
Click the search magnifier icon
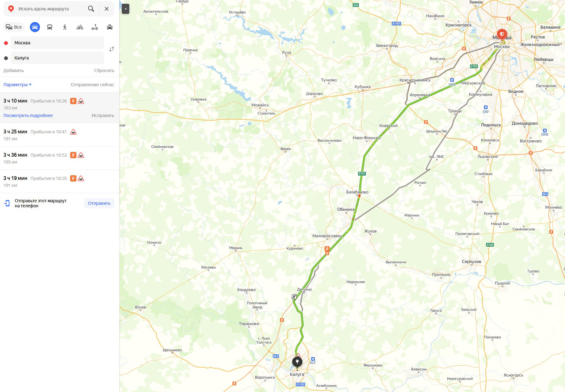(x=91, y=9)
